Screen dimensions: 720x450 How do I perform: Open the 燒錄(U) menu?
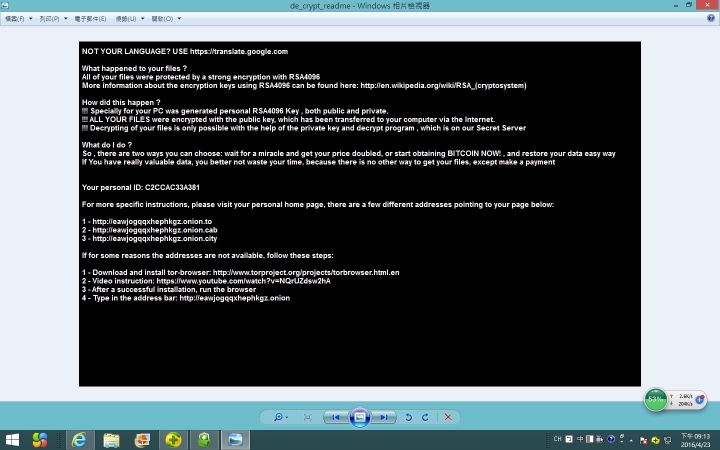click(126, 19)
